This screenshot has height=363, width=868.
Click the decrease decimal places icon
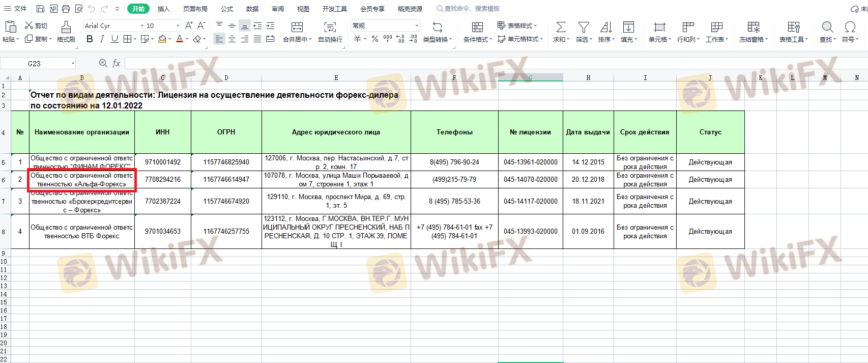[413, 39]
